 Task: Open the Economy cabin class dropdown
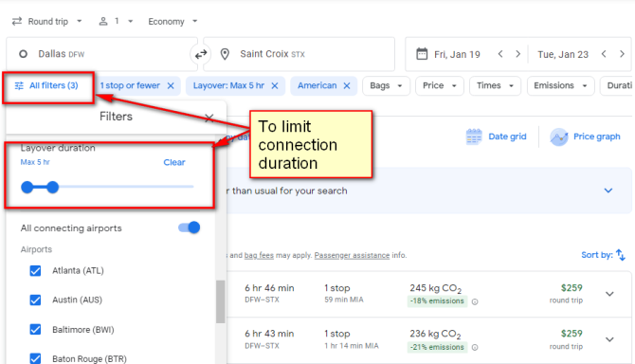coord(172,22)
